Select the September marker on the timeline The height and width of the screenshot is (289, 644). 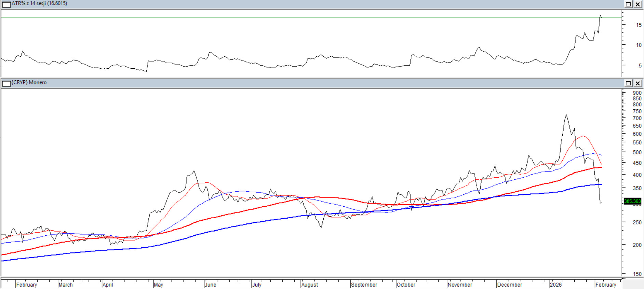[364, 285]
